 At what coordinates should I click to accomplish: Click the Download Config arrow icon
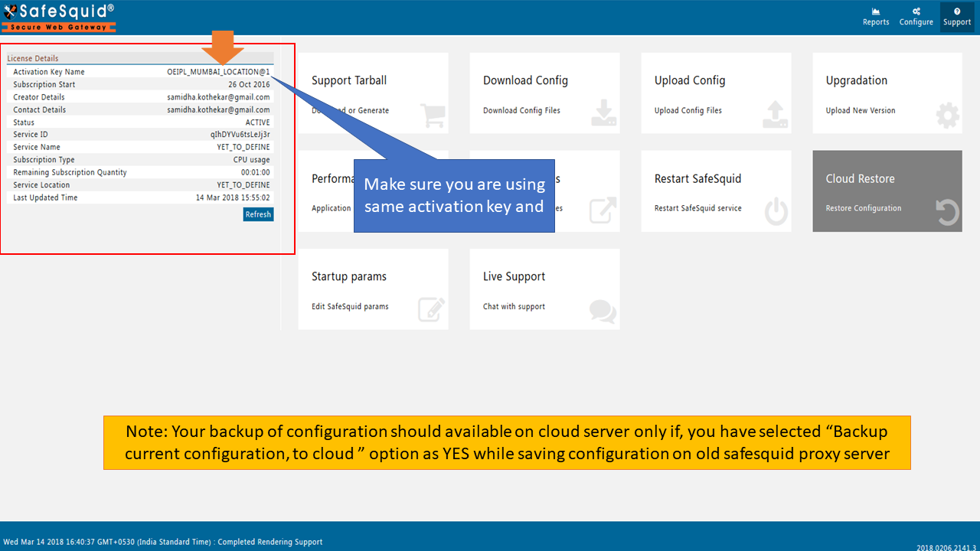click(x=604, y=113)
